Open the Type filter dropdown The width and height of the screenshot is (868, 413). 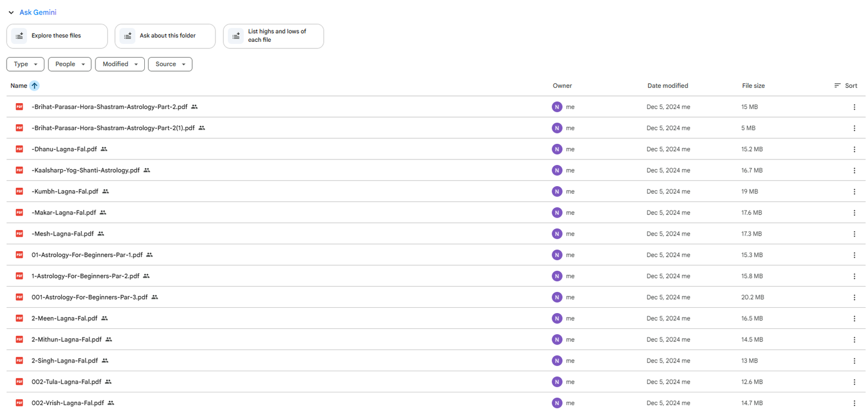click(25, 64)
